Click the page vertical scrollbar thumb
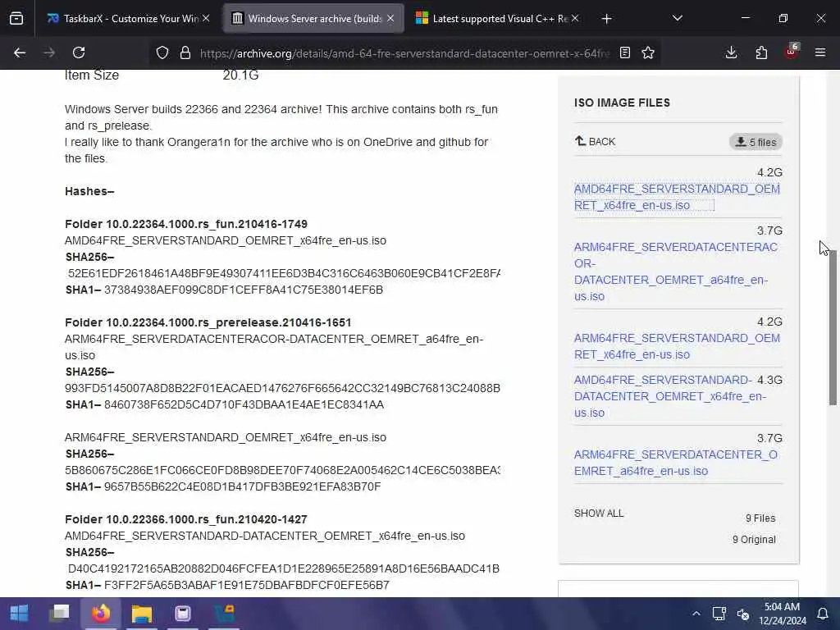Image resolution: width=840 pixels, height=630 pixels. (x=833, y=328)
